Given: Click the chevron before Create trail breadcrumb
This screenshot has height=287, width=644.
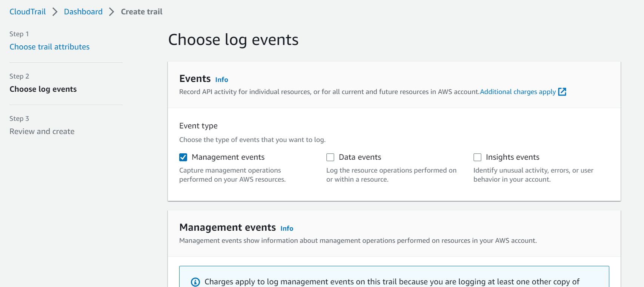Looking at the screenshot, I should click(112, 12).
